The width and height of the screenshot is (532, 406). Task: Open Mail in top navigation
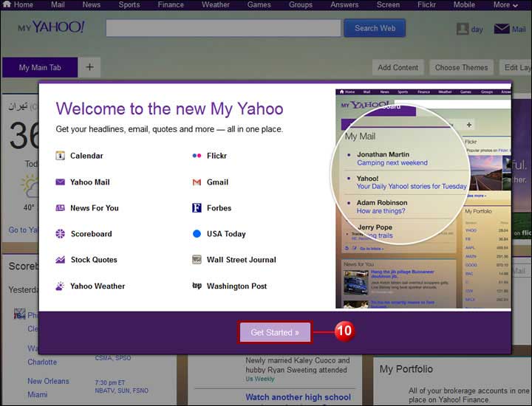pos(58,4)
